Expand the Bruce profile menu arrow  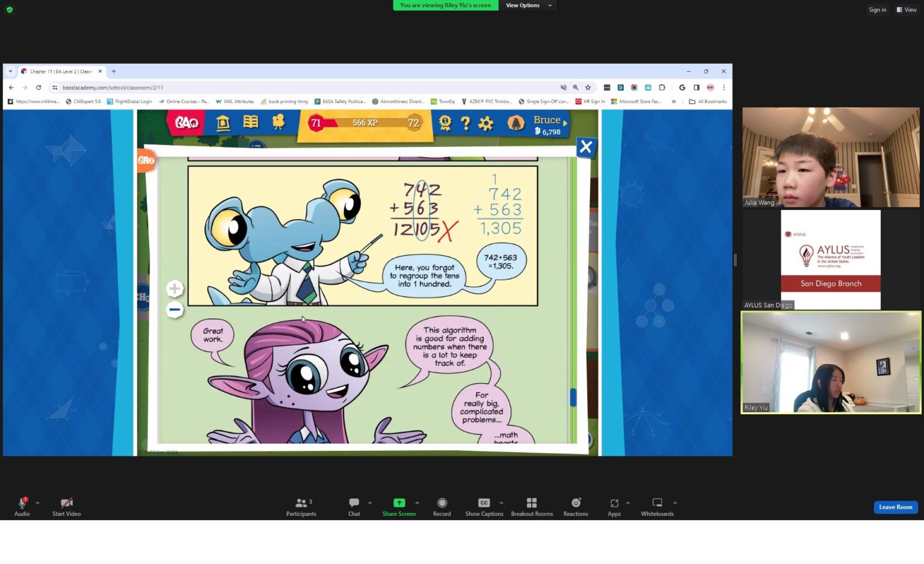pyautogui.click(x=565, y=123)
